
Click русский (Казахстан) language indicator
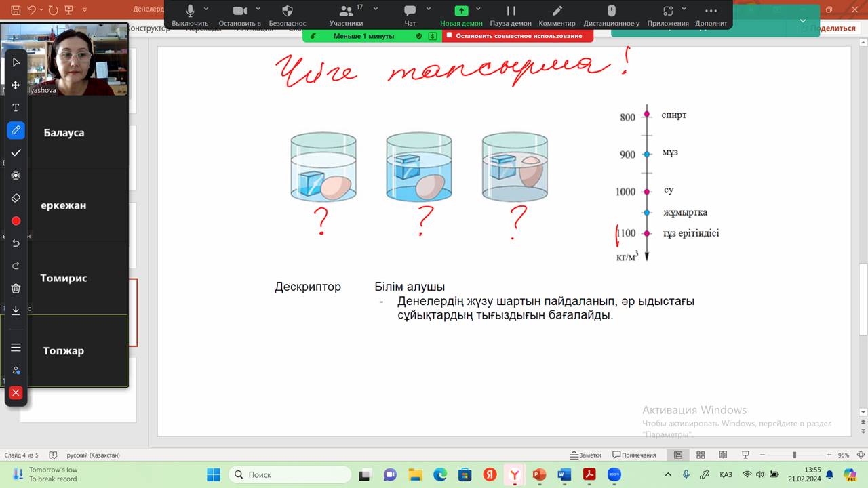[x=94, y=455]
